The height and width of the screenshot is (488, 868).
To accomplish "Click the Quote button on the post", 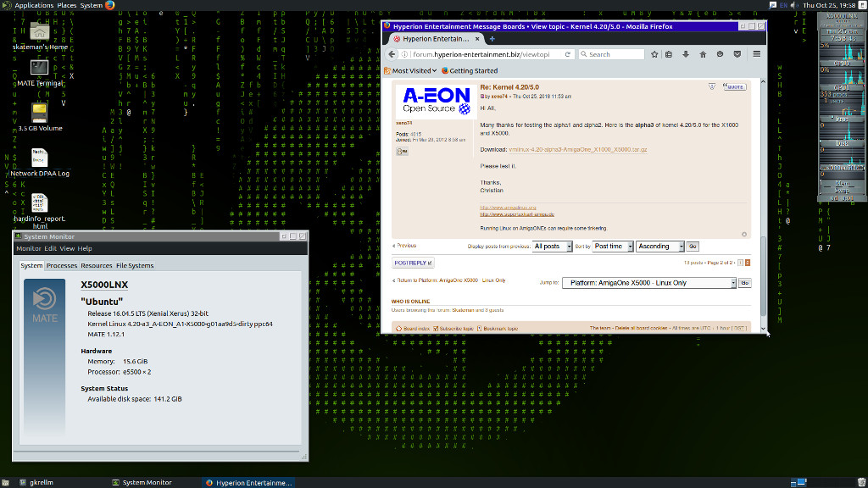I will [735, 87].
